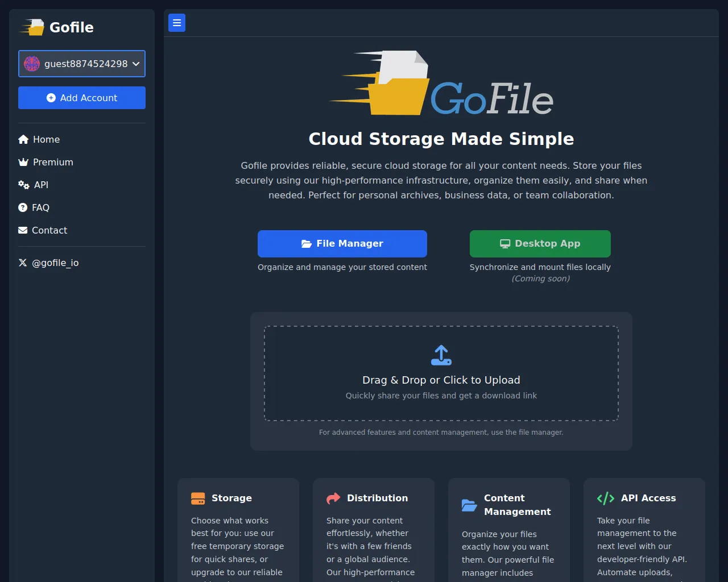Click the guest account avatar icon
Image resolution: width=728 pixels, height=582 pixels.
pos(32,64)
